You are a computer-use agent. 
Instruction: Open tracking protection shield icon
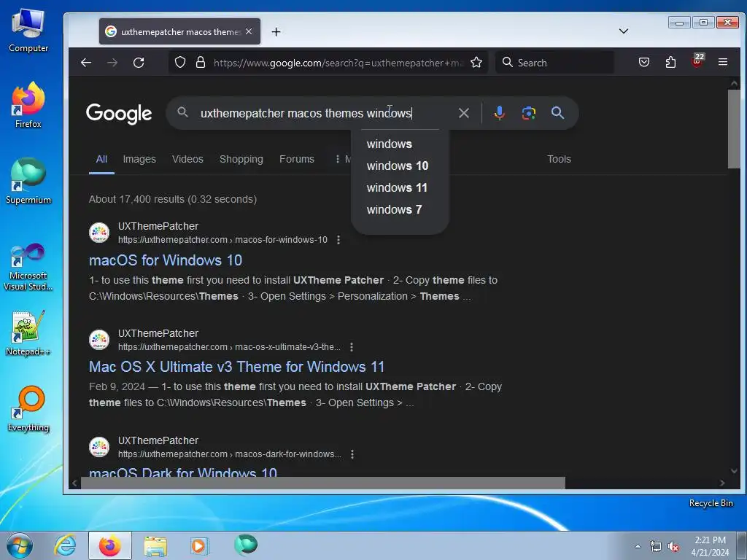click(x=180, y=63)
